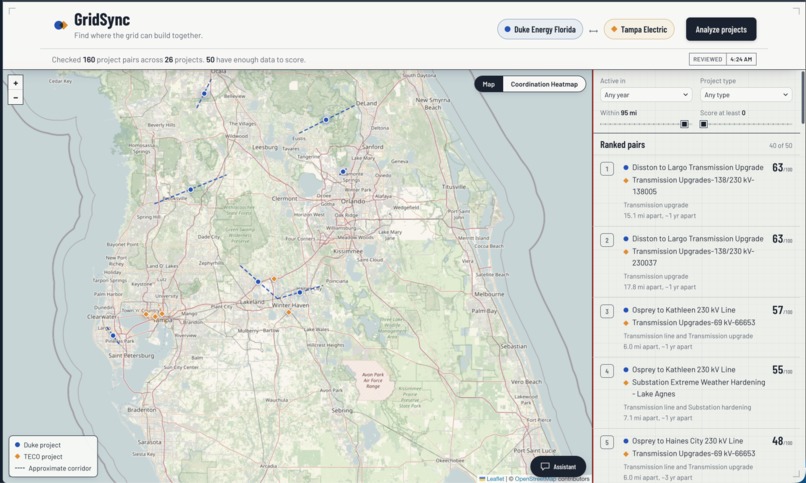Click 'Disston to Largo Transmission Upgrade' in pair 2
Image resolution: width=806 pixels, height=483 pixels.
point(698,238)
